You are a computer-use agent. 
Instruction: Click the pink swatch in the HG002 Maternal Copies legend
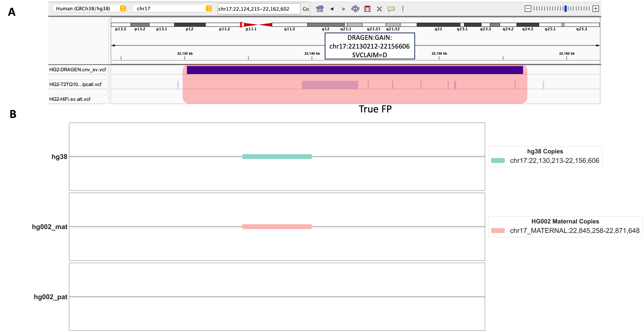pos(498,231)
